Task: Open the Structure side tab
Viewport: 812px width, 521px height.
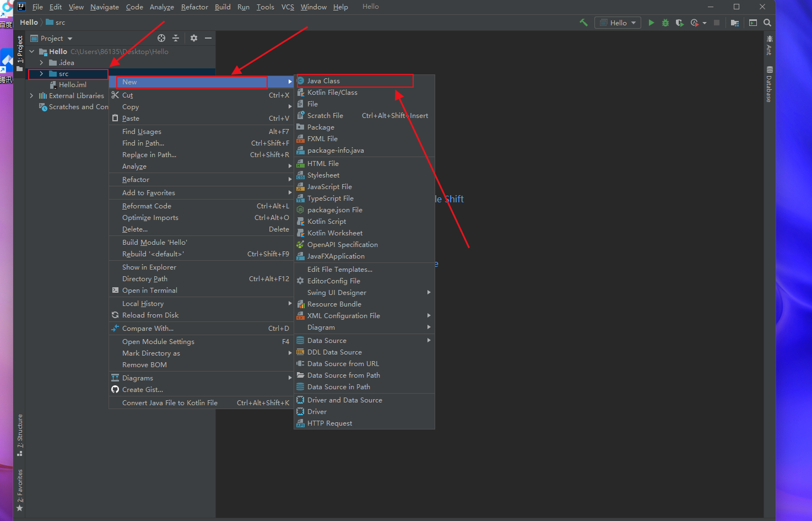Action: click(x=20, y=435)
